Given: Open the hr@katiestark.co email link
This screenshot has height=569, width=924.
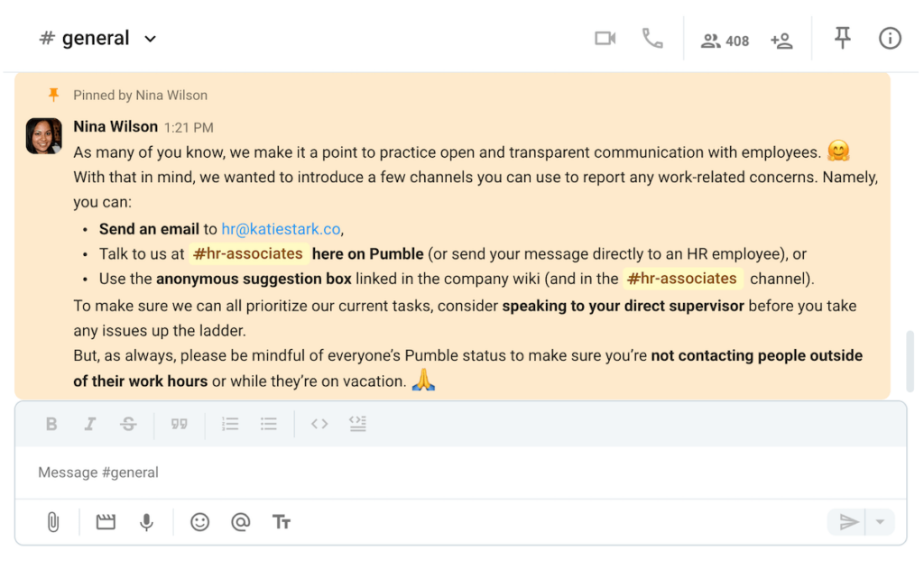Looking at the screenshot, I should pyautogui.click(x=281, y=229).
